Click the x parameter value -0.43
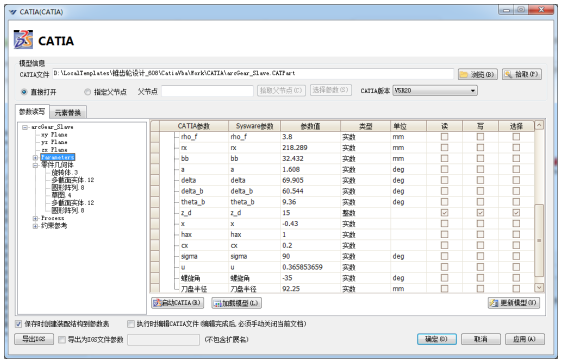This screenshot has width=564, height=364. (290, 224)
